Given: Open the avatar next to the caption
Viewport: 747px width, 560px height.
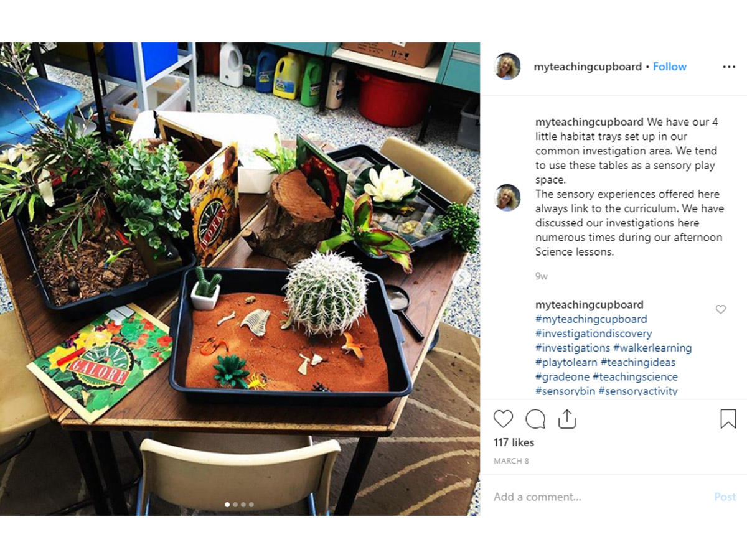Looking at the screenshot, I should click(507, 197).
